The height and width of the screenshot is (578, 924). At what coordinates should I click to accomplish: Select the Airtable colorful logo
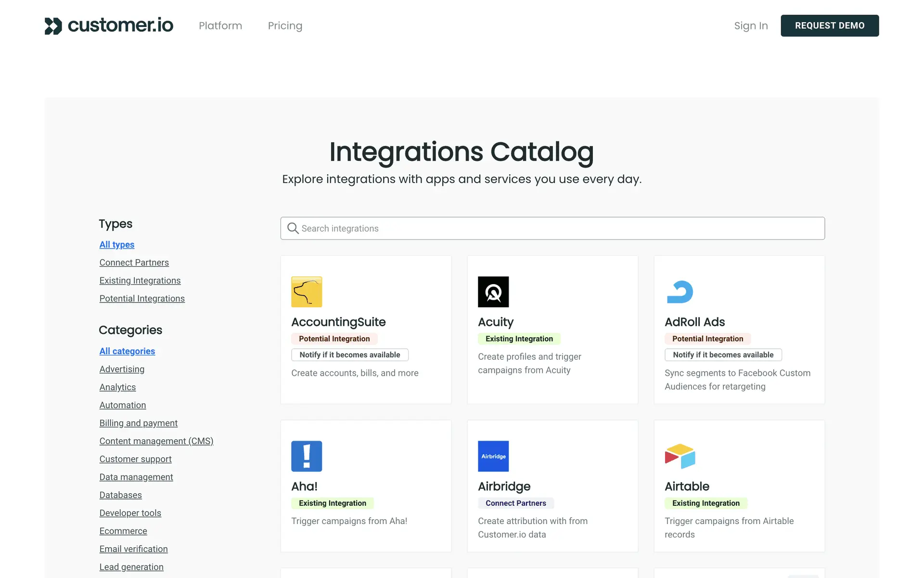pyautogui.click(x=680, y=456)
